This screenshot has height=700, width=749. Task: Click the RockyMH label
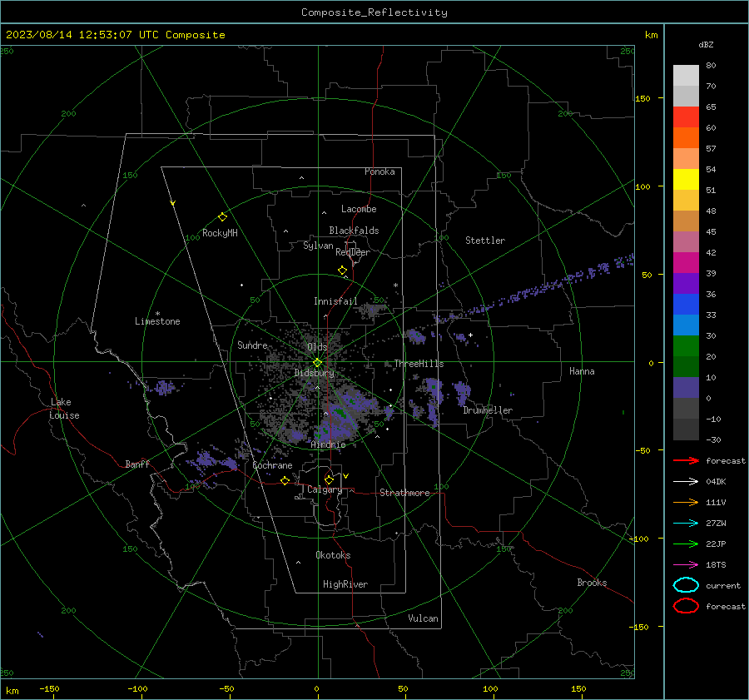220,233
